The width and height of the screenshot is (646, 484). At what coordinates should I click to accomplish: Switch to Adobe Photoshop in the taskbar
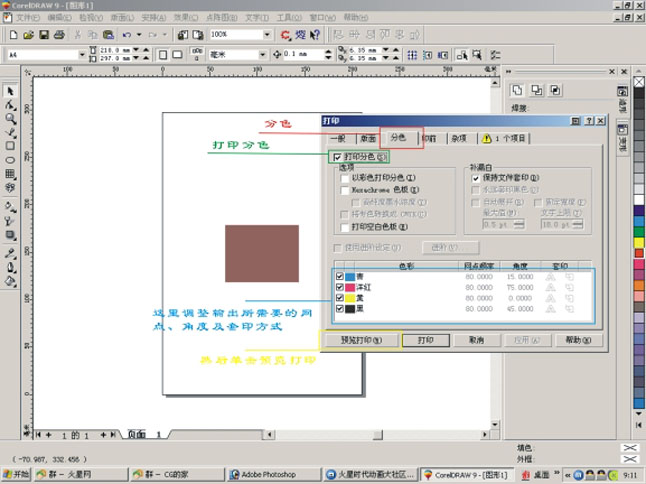click(274, 475)
